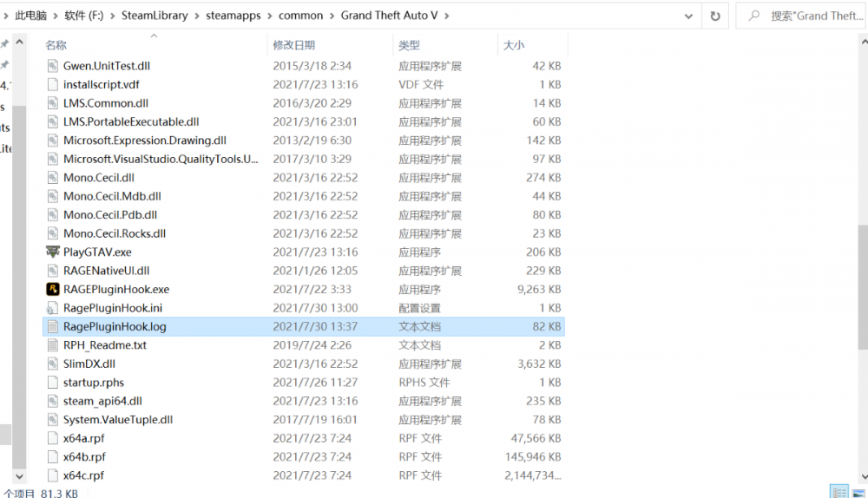Select Mono.Cecil.Mdb.dll file name
This screenshot has width=868, height=498.
(x=112, y=196)
